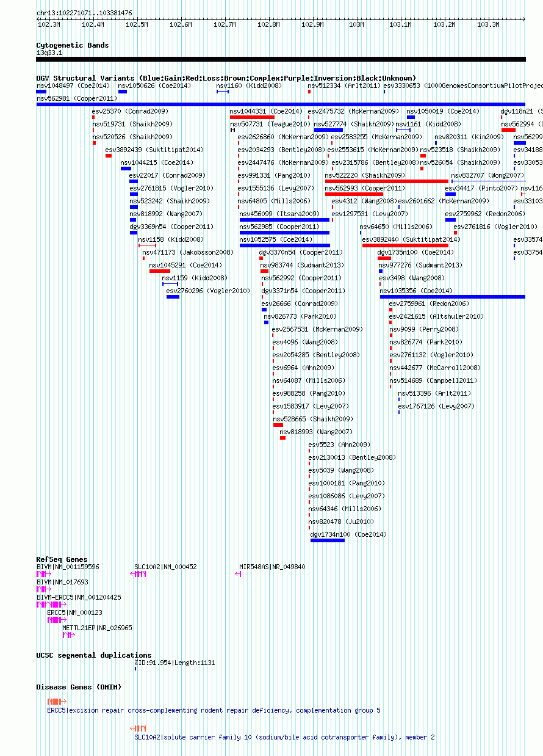Viewport: 543px width, 756px height.
Task: Click variant dgv1734n100 (Coe2014)
Action: coord(328,540)
